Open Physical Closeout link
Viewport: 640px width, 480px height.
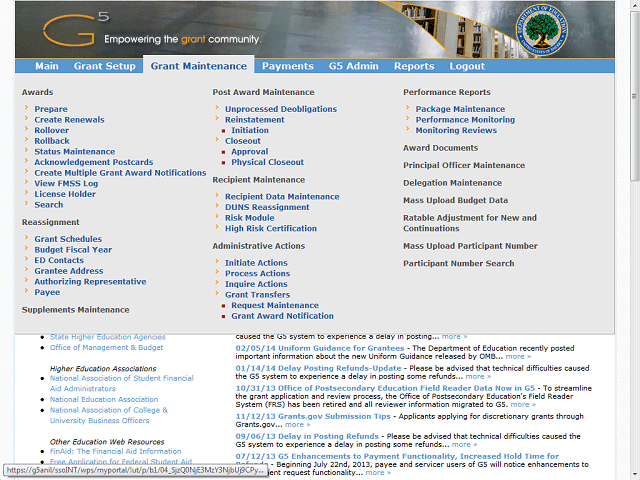(x=267, y=162)
